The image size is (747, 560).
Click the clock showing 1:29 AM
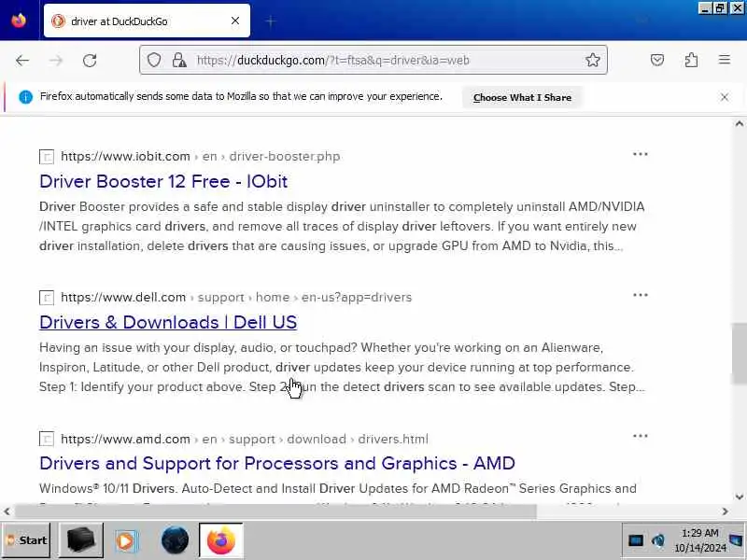[x=699, y=540]
